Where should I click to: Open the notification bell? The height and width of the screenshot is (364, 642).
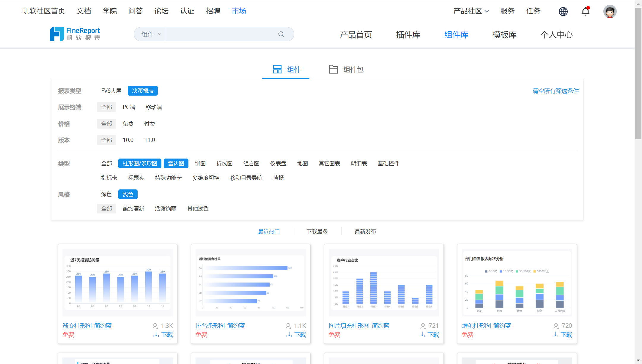pos(585,12)
